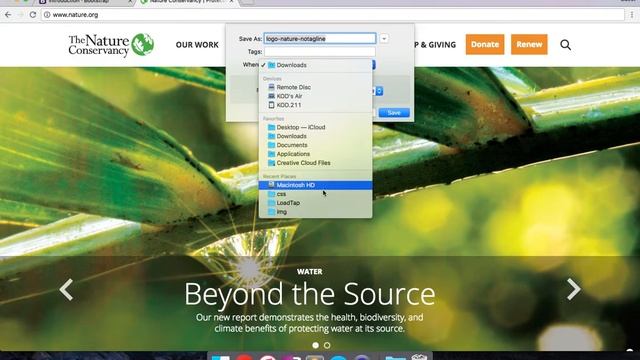Choose Applications folder in list

(x=316, y=154)
